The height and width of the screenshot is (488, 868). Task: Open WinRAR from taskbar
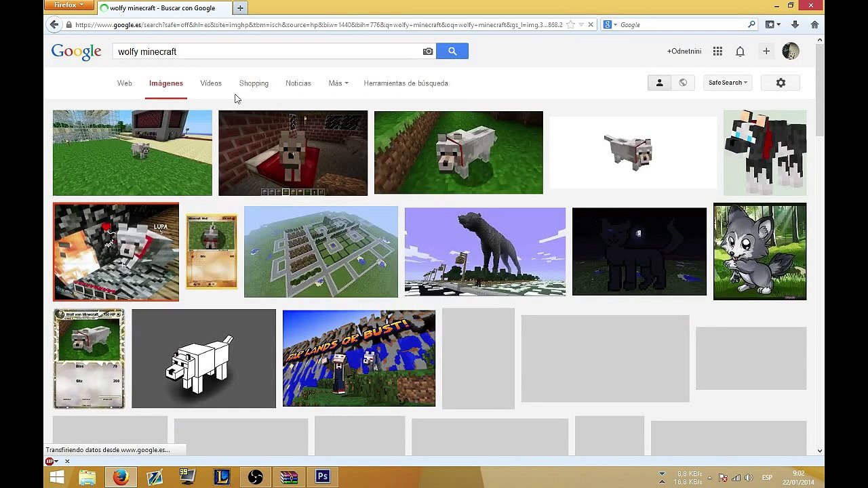[x=289, y=477]
